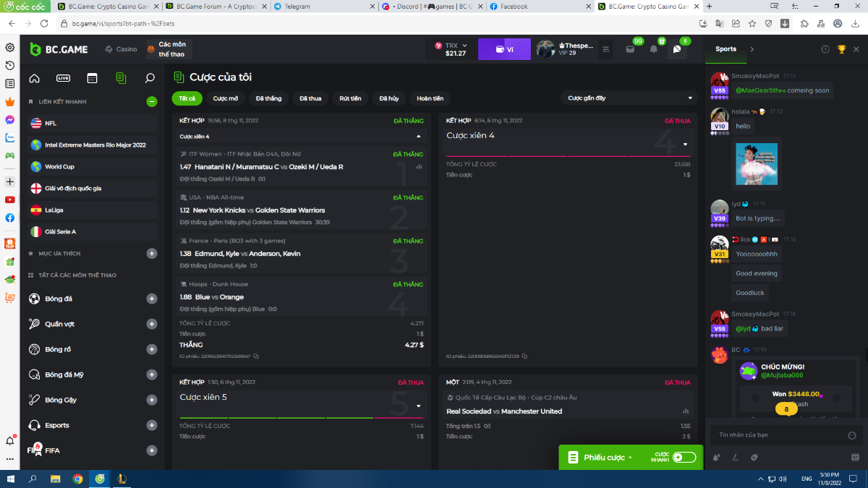Click the chat message input field
868x488 pixels.
pyautogui.click(x=778, y=435)
